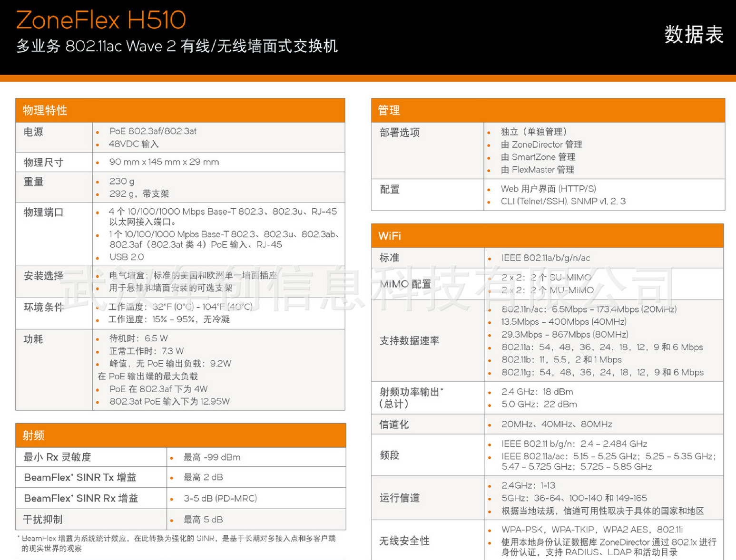The image size is (736, 560).
Task: Select the "正常工作时: 7.3 W" entry
Action: click(x=147, y=351)
